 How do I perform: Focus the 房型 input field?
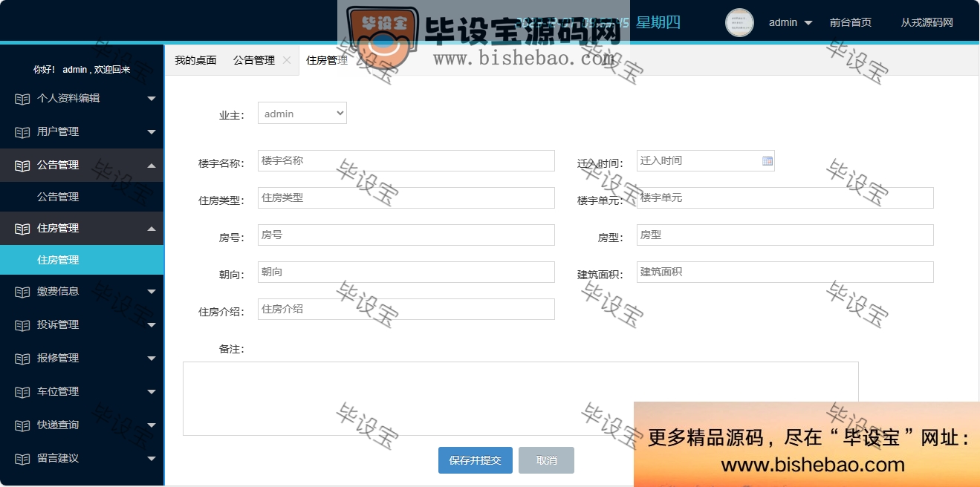click(x=785, y=235)
